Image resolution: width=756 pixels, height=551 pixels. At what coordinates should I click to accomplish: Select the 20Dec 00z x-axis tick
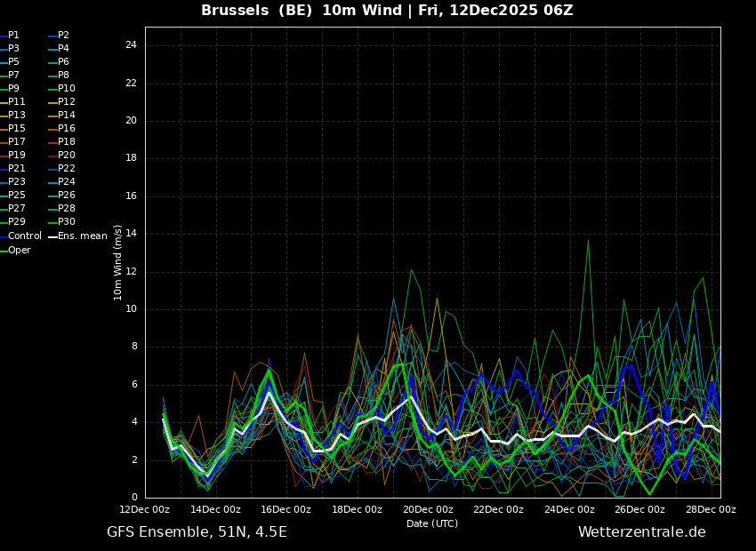point(428,510)
